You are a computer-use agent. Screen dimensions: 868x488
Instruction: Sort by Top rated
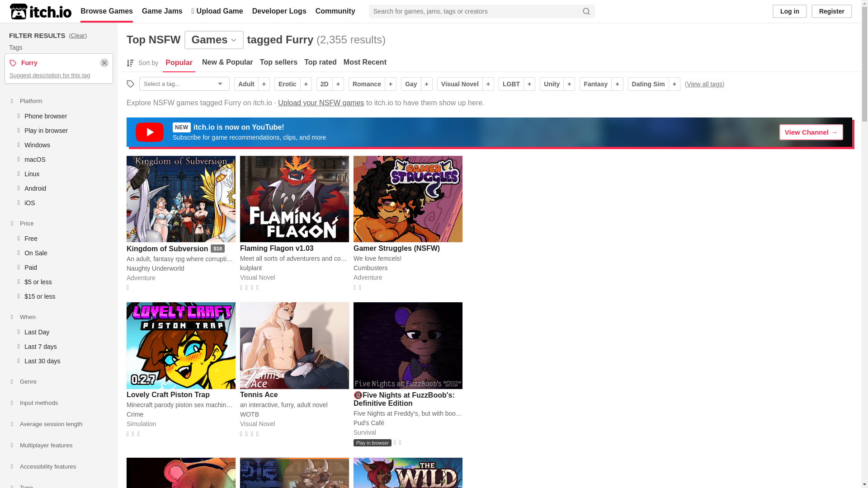(321, 62)
